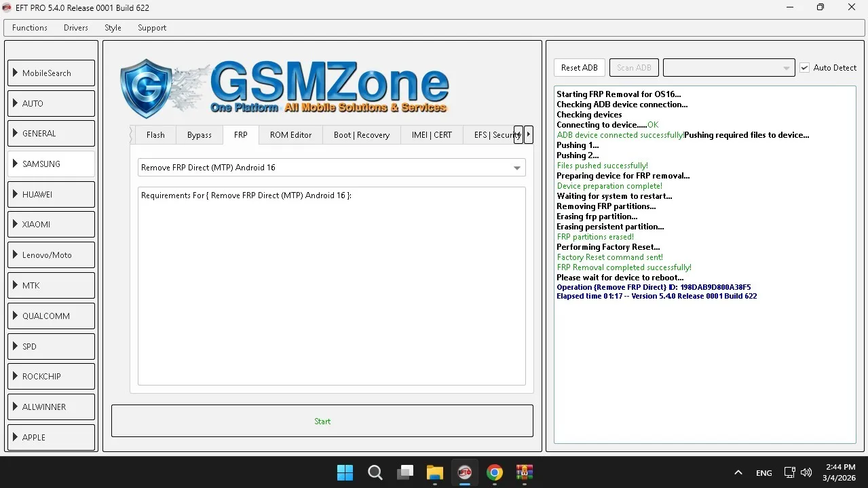Open Task View from the taskbar
868x488 pixels.
click(405, 472)
